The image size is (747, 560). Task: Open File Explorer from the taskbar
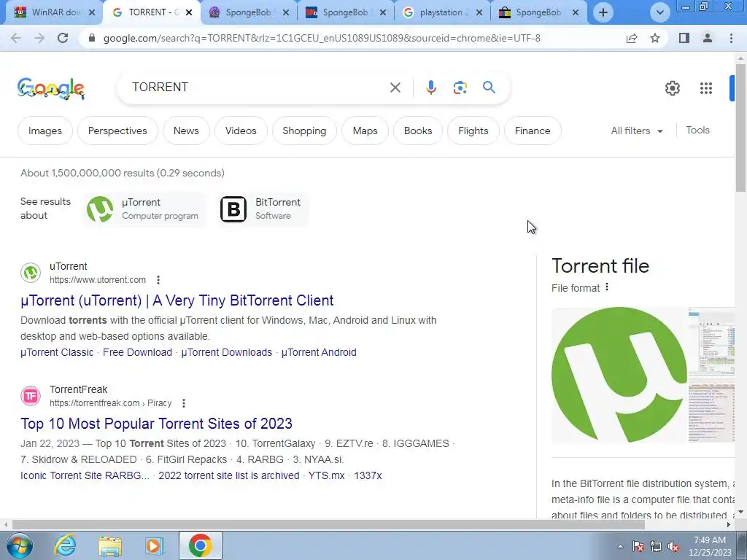tap(110, 545)
